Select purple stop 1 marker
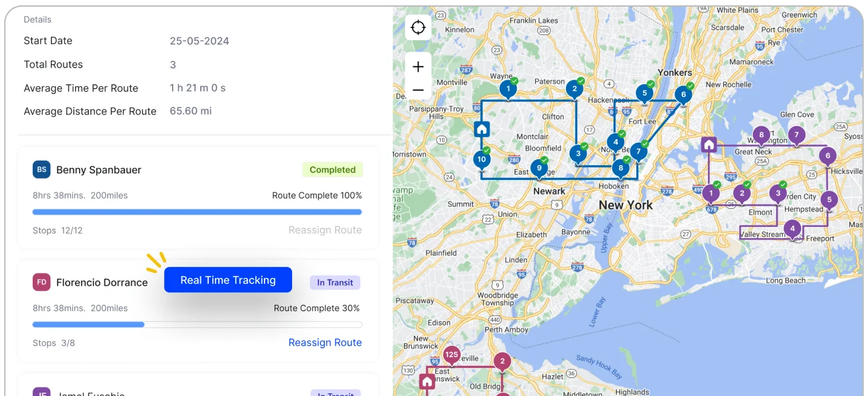868x396 pixels. (711, 195)
